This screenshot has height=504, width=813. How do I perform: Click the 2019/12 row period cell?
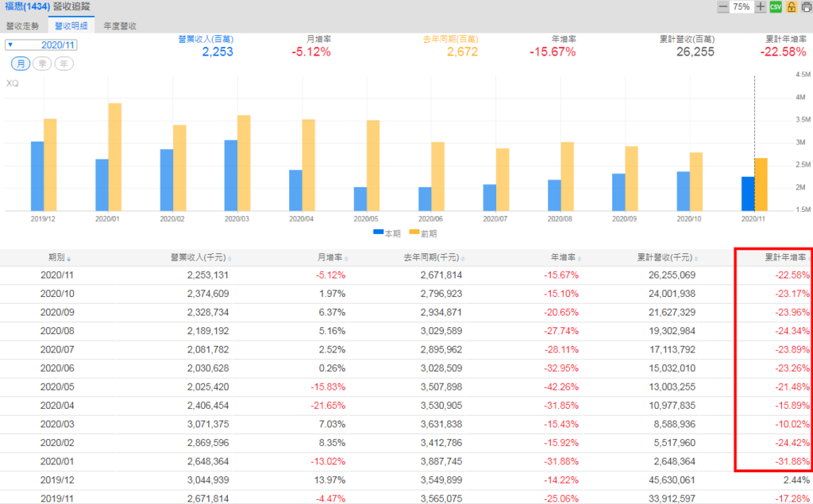pyautogui.click(x=57, y=480)
